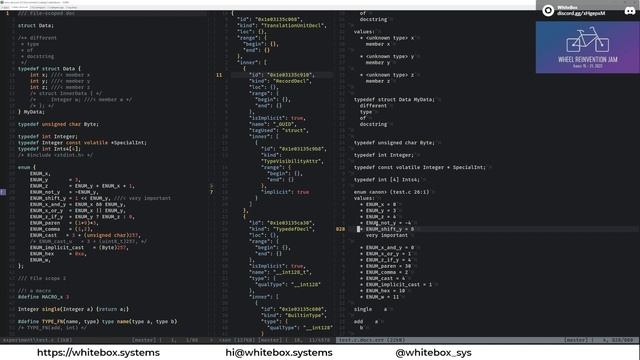Screen dimensions: 640x360
Task: Click the Discord logo icon in the overlay
Action: (x=630, y=11)
